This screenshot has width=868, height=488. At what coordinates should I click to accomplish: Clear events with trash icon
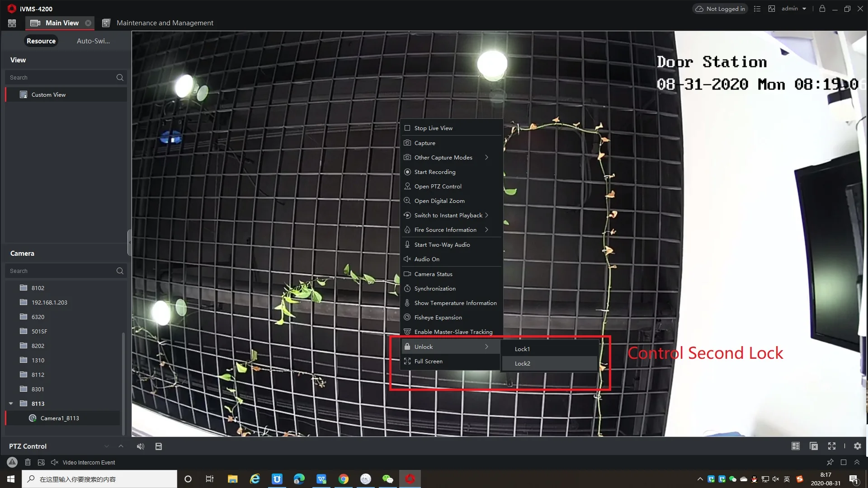28,462
